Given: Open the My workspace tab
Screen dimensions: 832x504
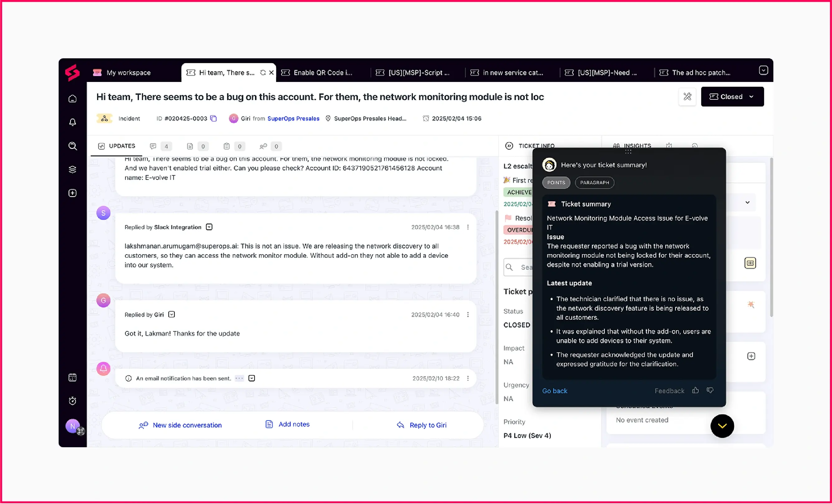Looking at the screenshot, I should pyautogui.click(x=128, y=73).
